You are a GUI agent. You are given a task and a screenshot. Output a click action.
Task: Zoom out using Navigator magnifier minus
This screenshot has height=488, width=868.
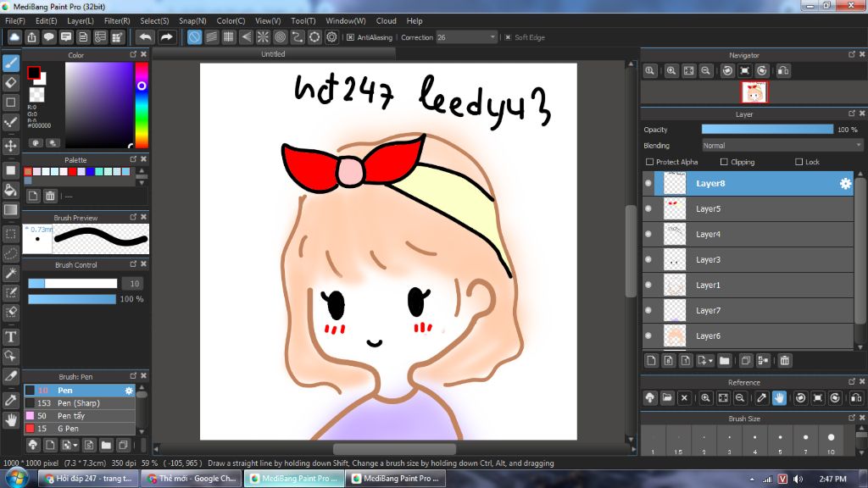[x=706, y=71]
